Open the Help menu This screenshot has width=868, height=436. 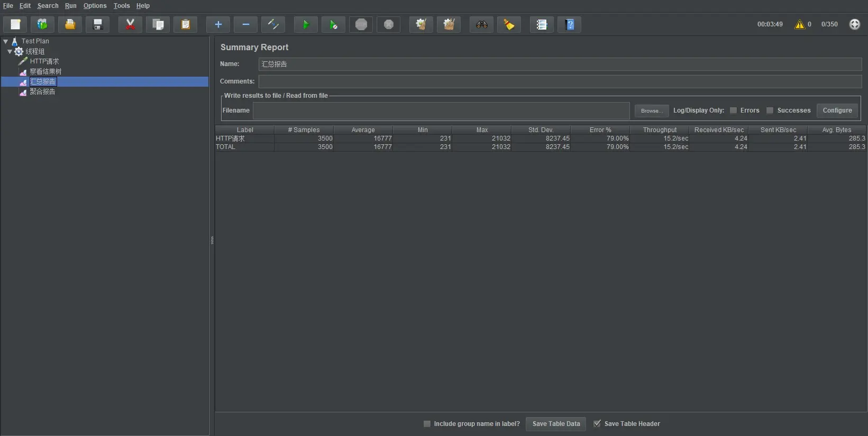pyautogui.click(x=143, y=6)
